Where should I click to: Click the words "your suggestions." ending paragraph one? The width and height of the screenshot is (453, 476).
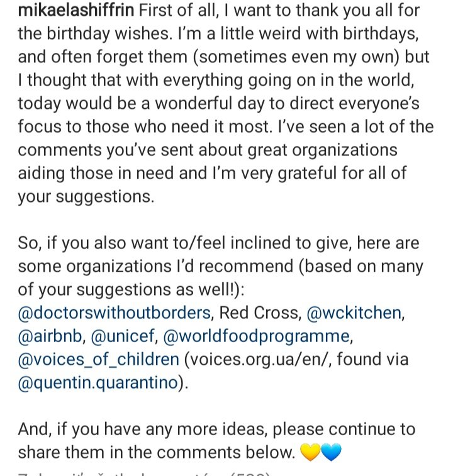pyautogui.click(x=86, y=197)
